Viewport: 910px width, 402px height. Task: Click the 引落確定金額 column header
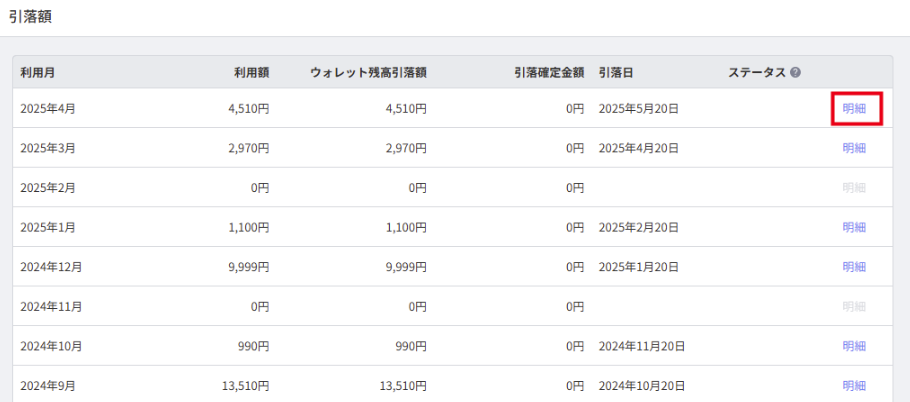(548, 73)
